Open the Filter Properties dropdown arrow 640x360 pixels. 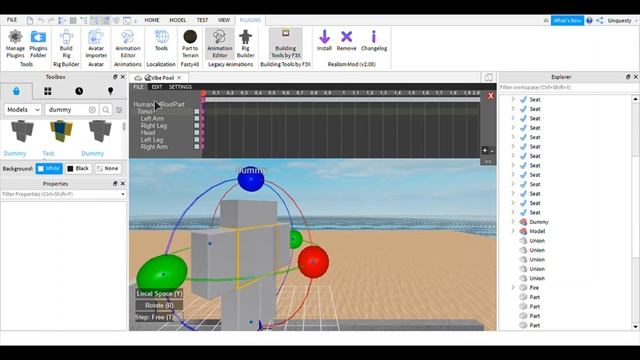pos(123,194)
